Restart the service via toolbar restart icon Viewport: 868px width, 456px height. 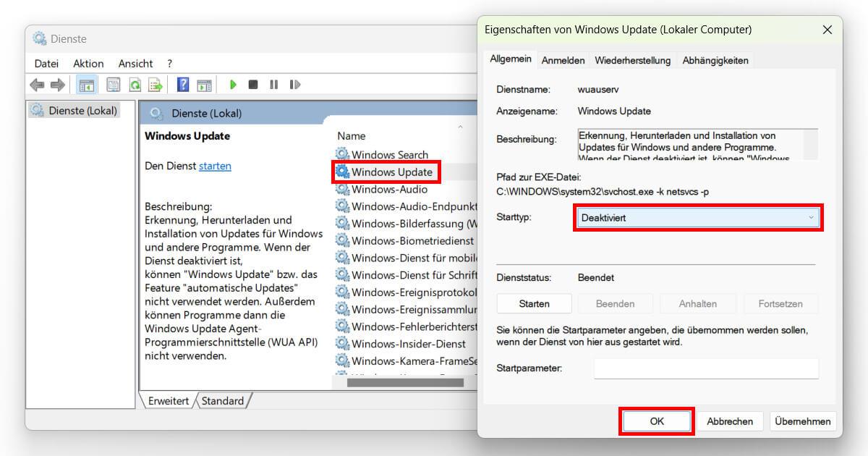pos(294,85)
